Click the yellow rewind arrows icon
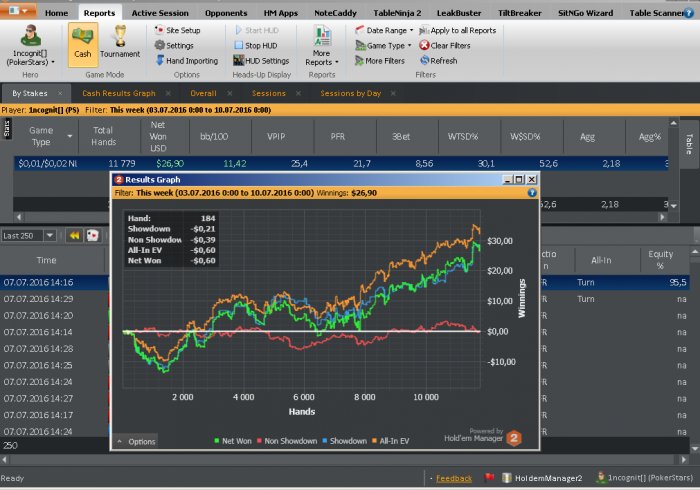 (74, 235)
